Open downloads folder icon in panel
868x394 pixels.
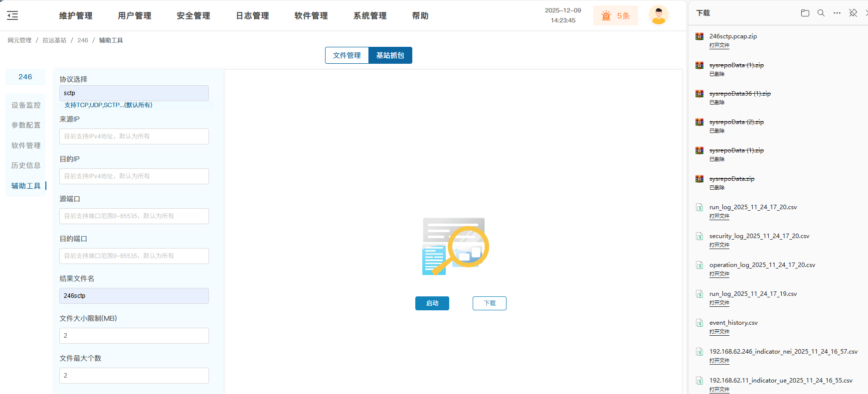[805, 13]
